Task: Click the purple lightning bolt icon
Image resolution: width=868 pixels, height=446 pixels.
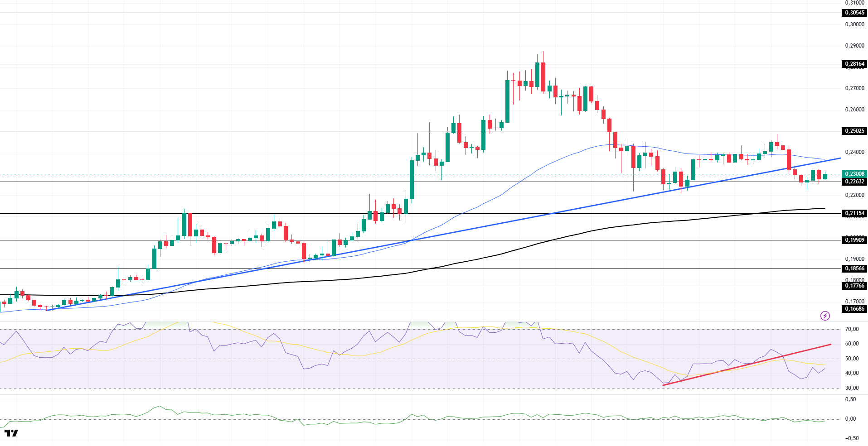Action: click(x=825, y=316)
